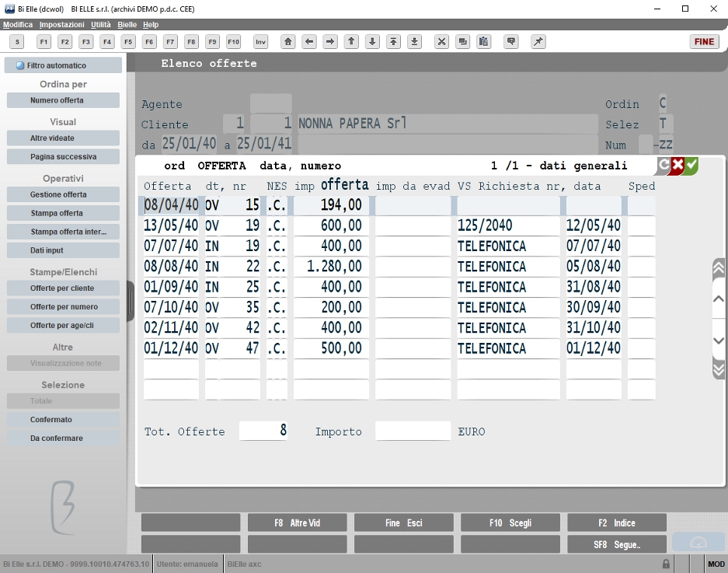Click the SF8 Segue.. bottom button
The width and height of the screenshot is (728, 573).
click(617, 545)
